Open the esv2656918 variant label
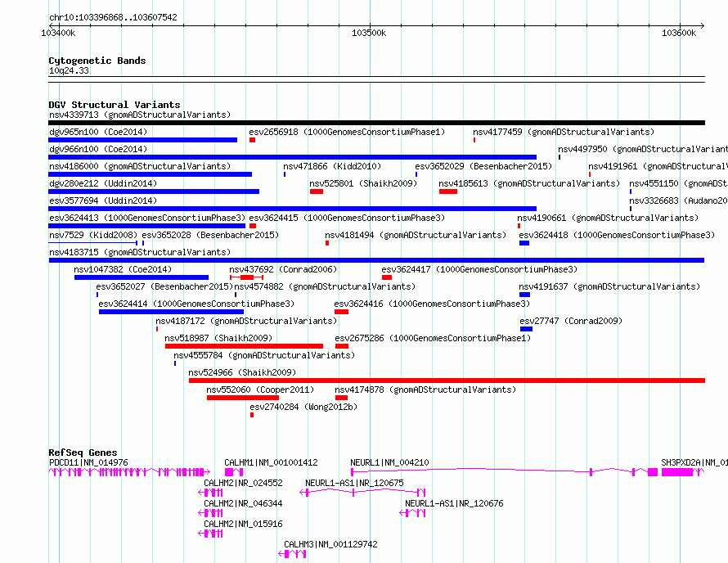 coord(347,132)
